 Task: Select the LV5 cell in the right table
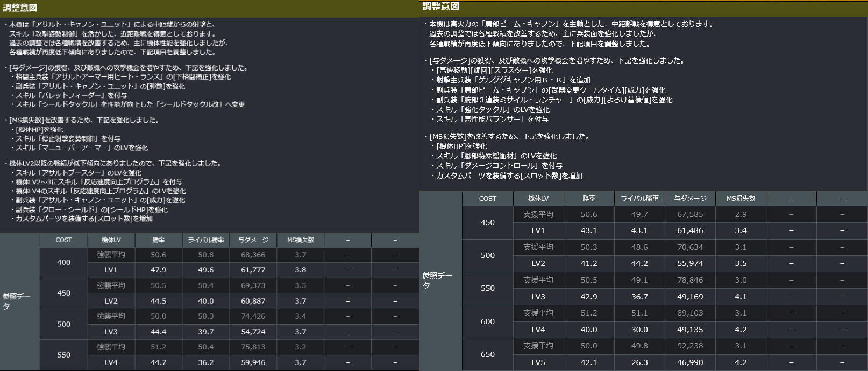point(538,362)
